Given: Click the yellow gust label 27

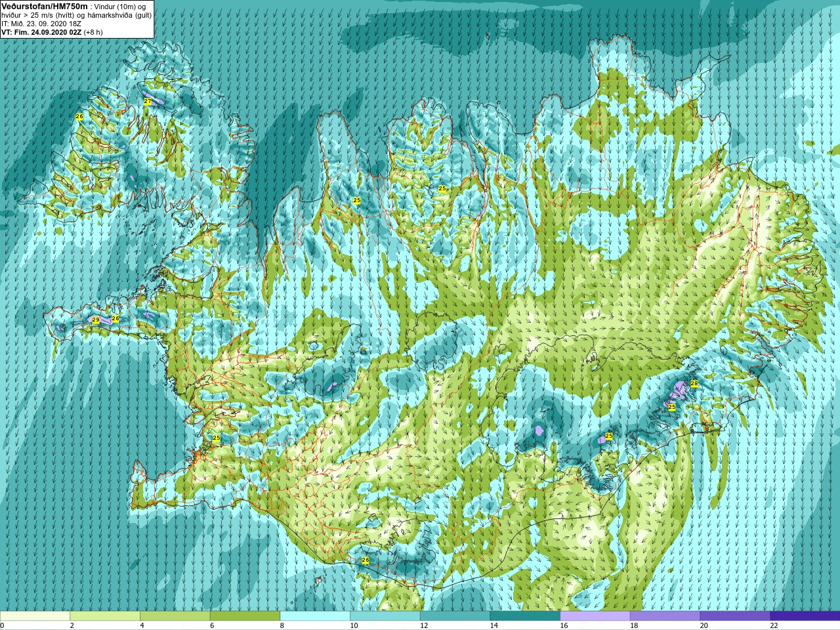Looking at the screenshot, I should (x=147, y=102).
